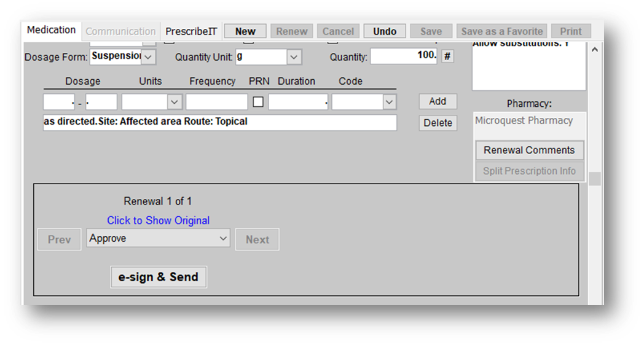Click the 'Click to Show Original' link
644x345 pixels.
(x=158, y=220)
